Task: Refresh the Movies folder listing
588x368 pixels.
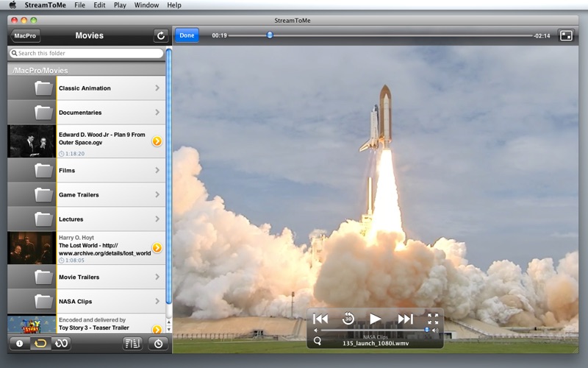Action: click(161, 35)
